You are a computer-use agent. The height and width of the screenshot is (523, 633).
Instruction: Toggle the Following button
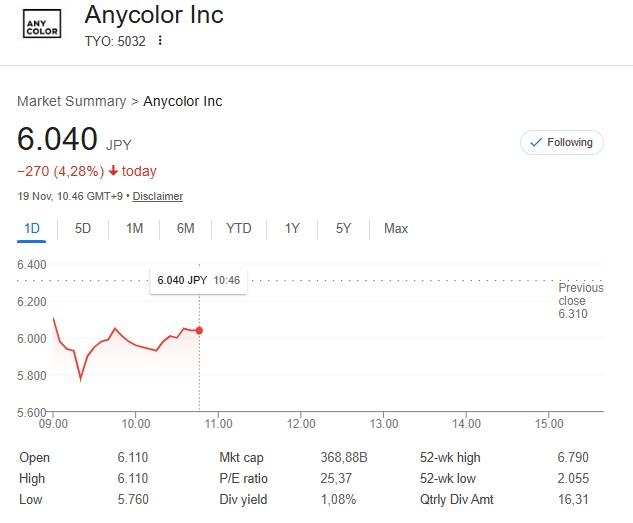[562, 142]
